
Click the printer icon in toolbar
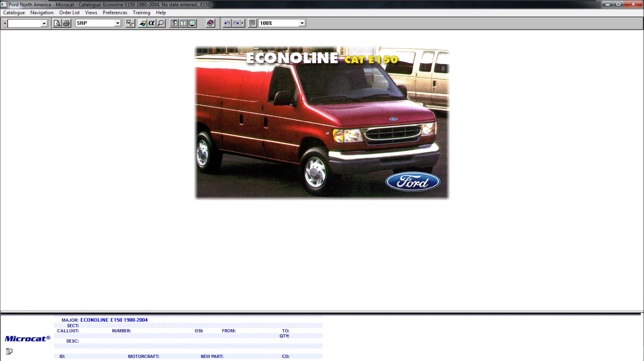point(66,23)
